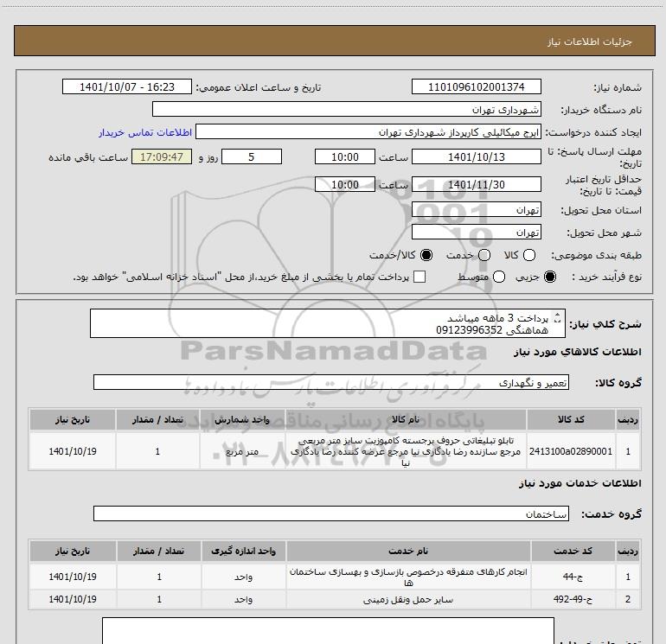Viewport: 666px width, 644px height.
Task: Click the نام کالا column header
Action: pos(406,420)
